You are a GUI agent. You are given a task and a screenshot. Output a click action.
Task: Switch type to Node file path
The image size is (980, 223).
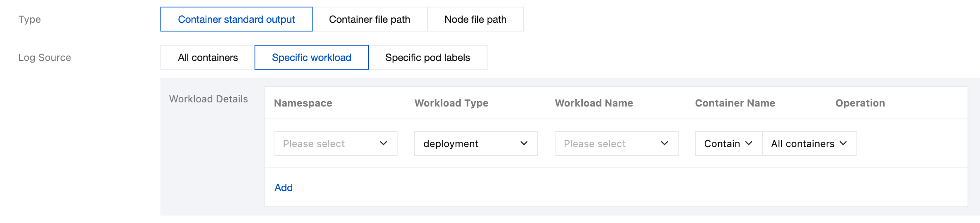tap(475, 19)
